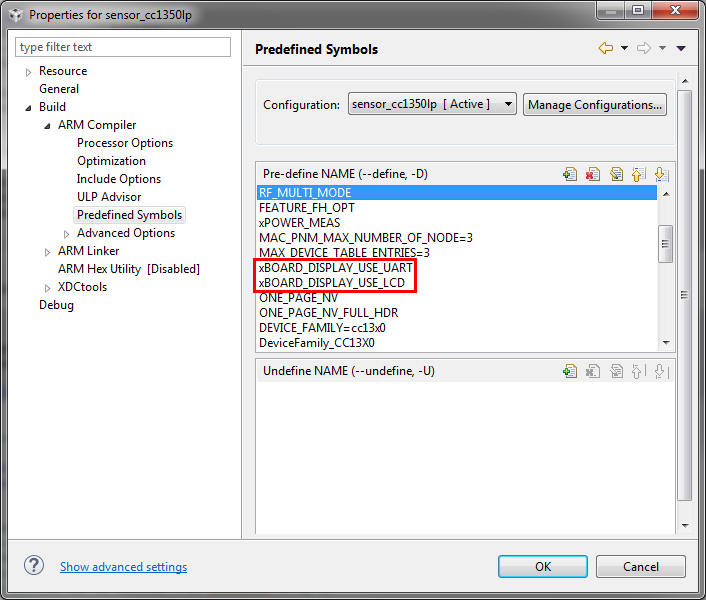Click Manage Configurations button
706x600 pixels.
(595, 104)
